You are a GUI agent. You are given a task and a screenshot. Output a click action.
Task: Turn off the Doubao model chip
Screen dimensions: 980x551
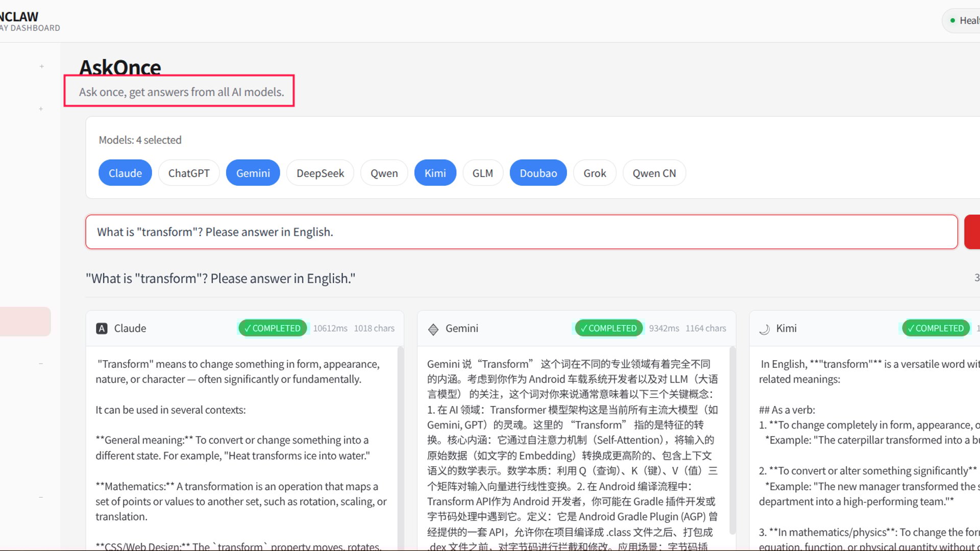tap(538, 173)
